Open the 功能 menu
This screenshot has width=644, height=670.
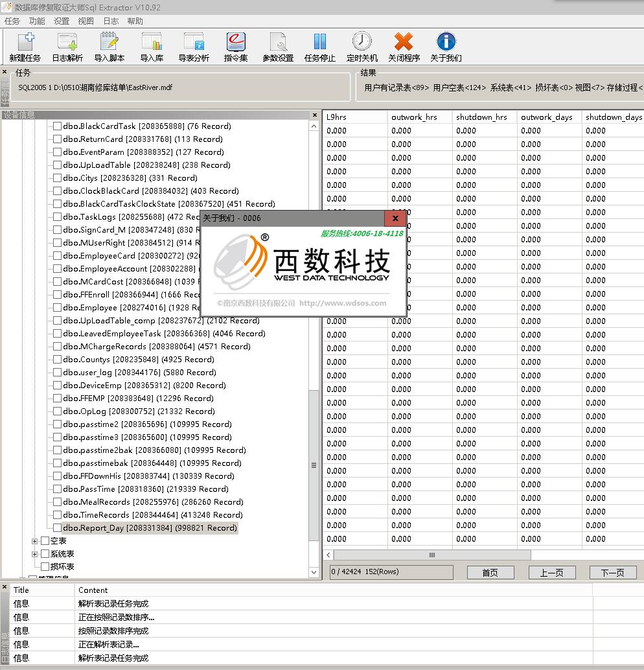pos(37,21)
